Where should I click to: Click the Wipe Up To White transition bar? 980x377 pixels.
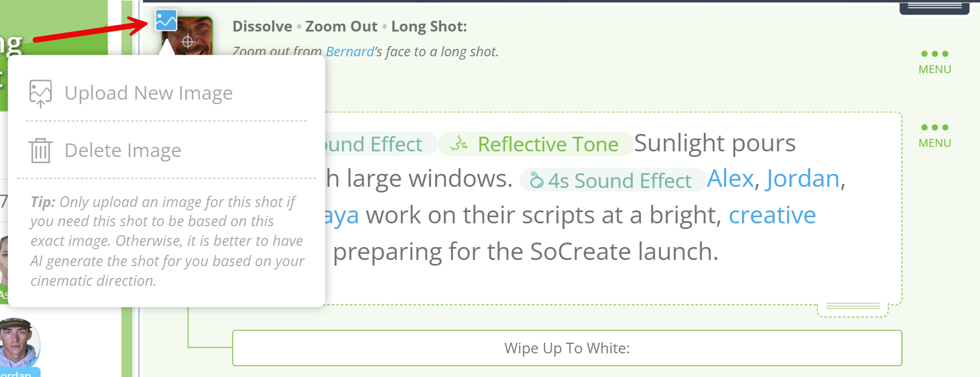tap(567, 348)
